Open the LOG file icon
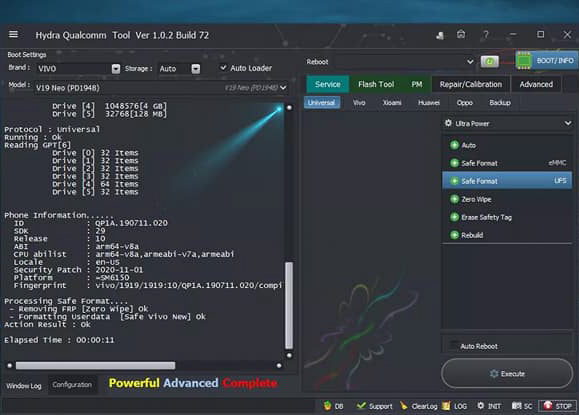This screenshot has width=579, height=415. 446,406
